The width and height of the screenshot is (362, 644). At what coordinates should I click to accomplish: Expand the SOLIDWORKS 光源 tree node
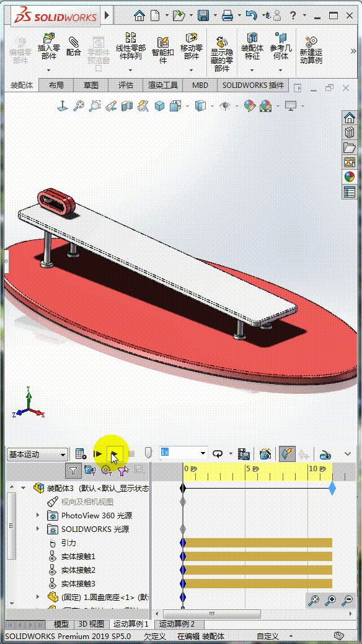pyautogui.click(x=38, y=529)
